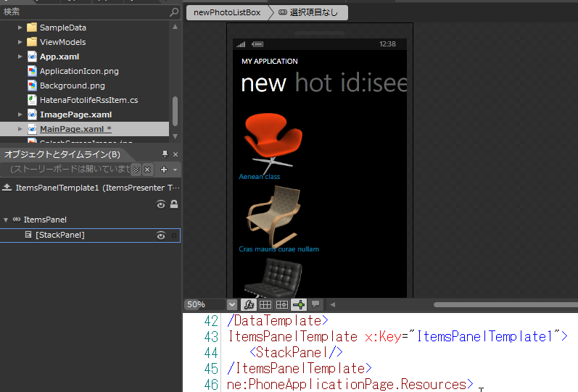Toggle snapping to snaplines button
578x392 pixels.
(x=299, y=304)
